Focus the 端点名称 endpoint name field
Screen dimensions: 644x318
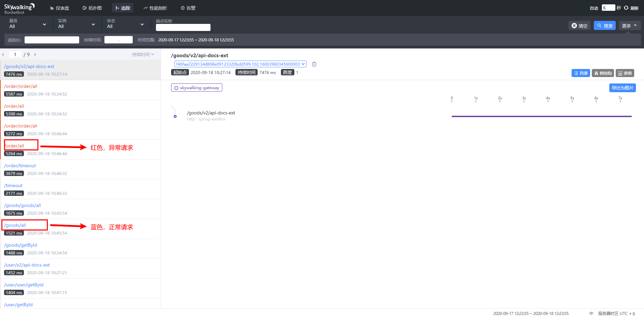coord(183,27)
